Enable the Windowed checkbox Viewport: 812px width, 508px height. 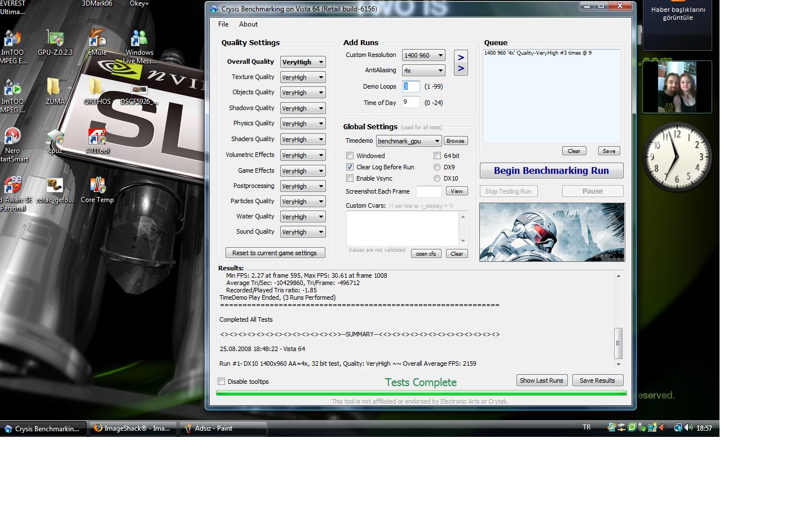(350, 156)
